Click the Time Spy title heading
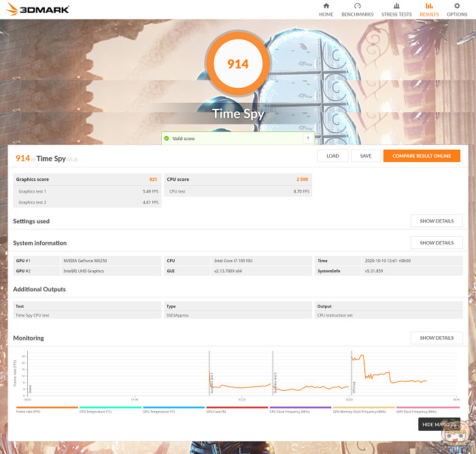The width and height of the screenshot is (476, 454). pos(238,114)
